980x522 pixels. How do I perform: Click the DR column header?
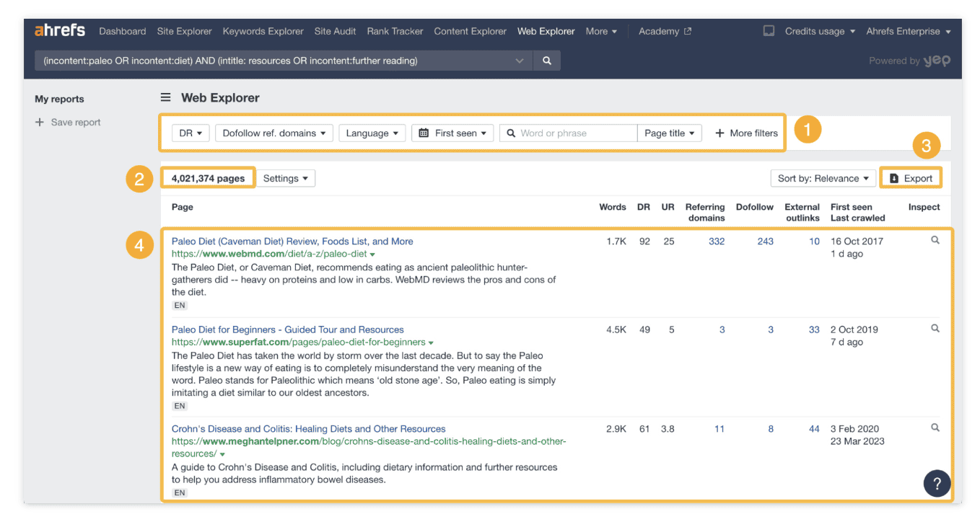(x=644, y=207)
